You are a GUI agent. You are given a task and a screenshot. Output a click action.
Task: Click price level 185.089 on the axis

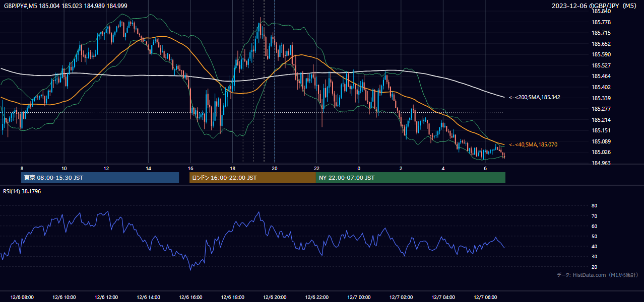click(x=601, y=141)
